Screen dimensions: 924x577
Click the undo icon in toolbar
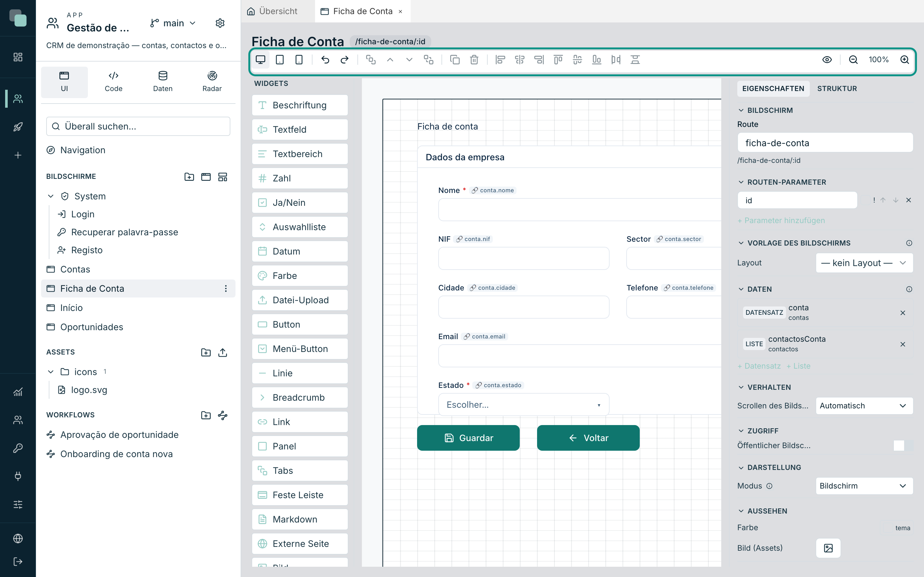(325, 60)
